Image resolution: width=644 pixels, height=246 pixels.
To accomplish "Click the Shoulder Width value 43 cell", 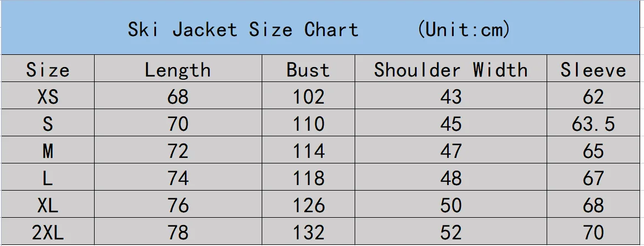I will coord(450,97).
